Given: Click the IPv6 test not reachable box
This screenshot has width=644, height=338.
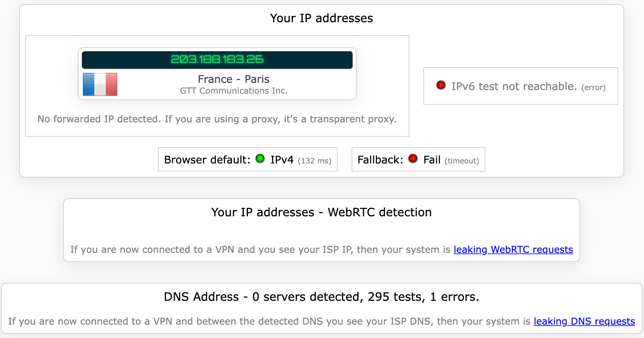Looking at the screenshot, I should [520, 85].
